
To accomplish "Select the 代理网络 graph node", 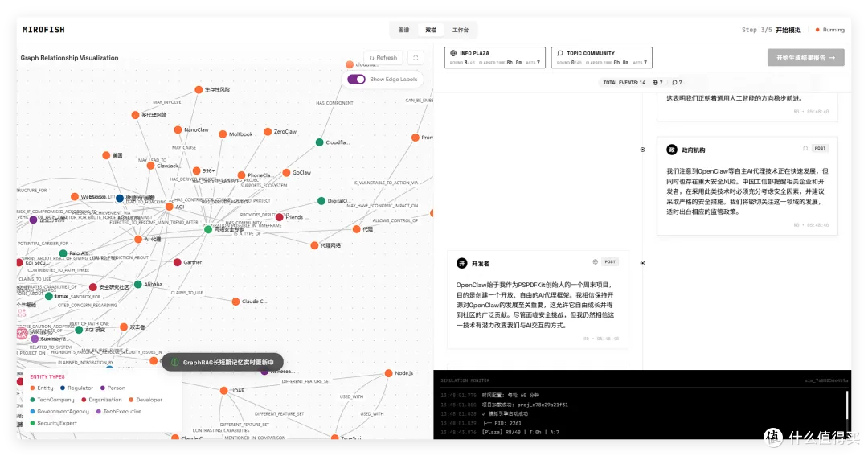I will coord(314,245).
